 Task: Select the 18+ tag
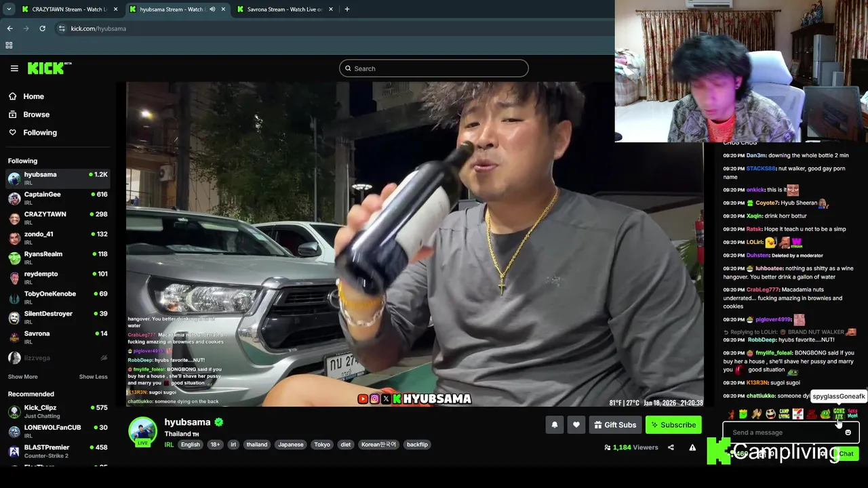coord(215,445)
